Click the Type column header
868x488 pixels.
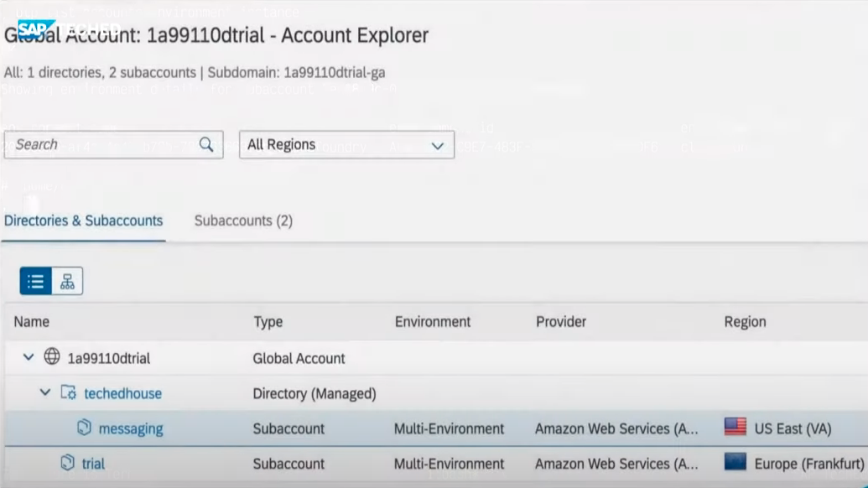[268, 322]
